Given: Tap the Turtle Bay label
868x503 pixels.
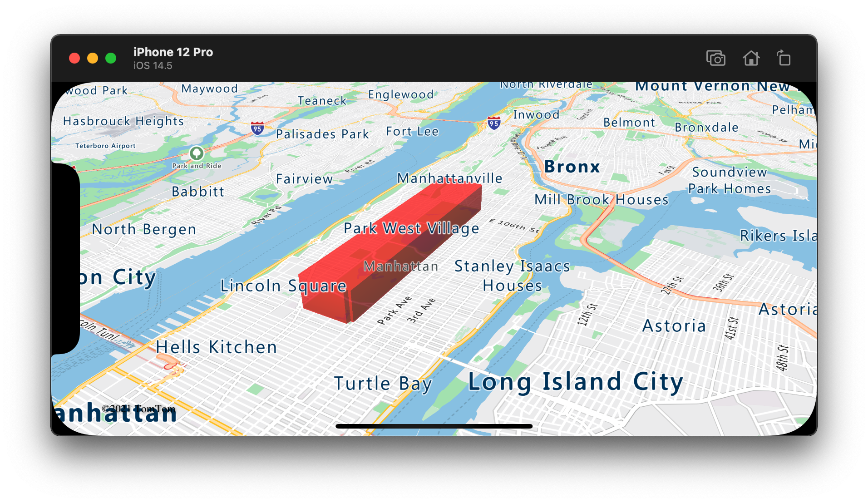Looking at the screenshot, I should coord(383,384).
